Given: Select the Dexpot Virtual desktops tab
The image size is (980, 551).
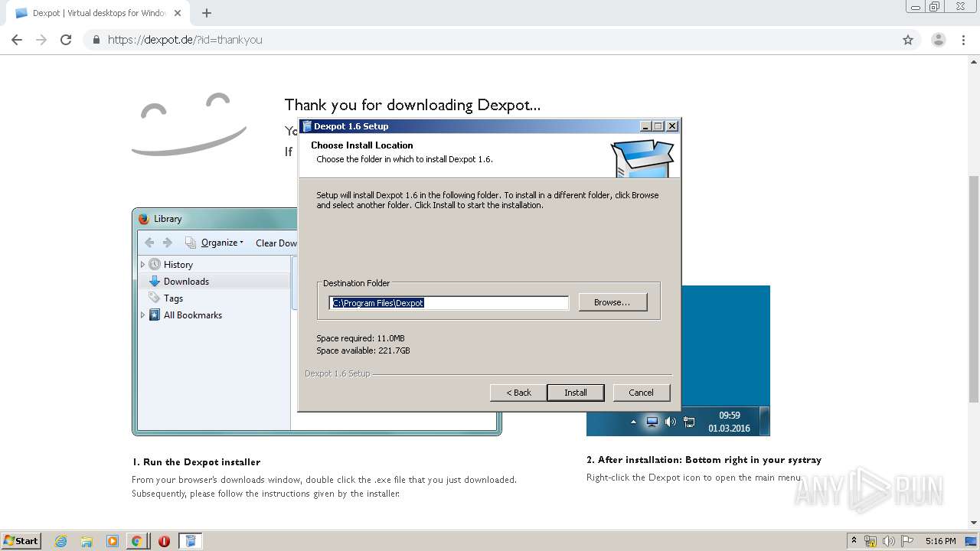Looking at the screenshot, I should (x=98, y=13).
